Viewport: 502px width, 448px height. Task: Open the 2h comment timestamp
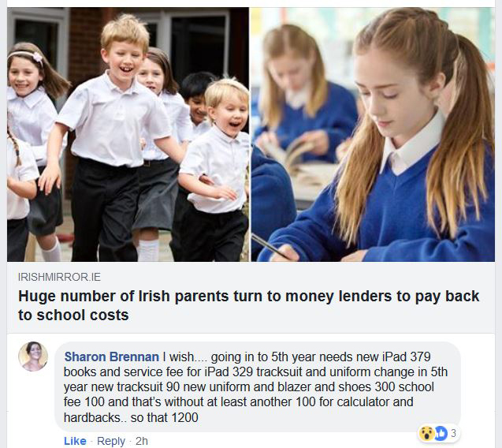(x=142, y=441)
